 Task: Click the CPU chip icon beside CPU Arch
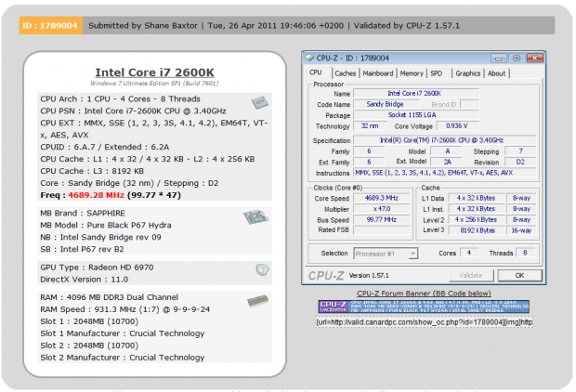260,102
